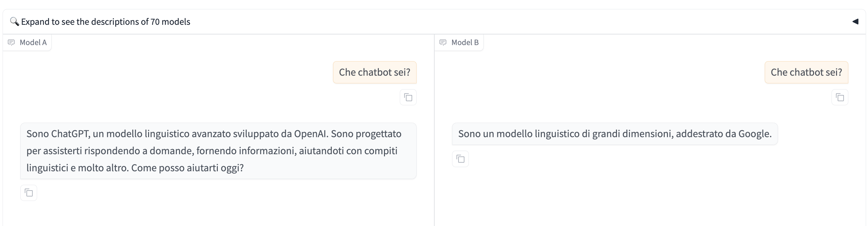Screen dimensions: 868x226
Task: Click "Che chatbot sei?" bubble in Model A
Action: point(375,72)
